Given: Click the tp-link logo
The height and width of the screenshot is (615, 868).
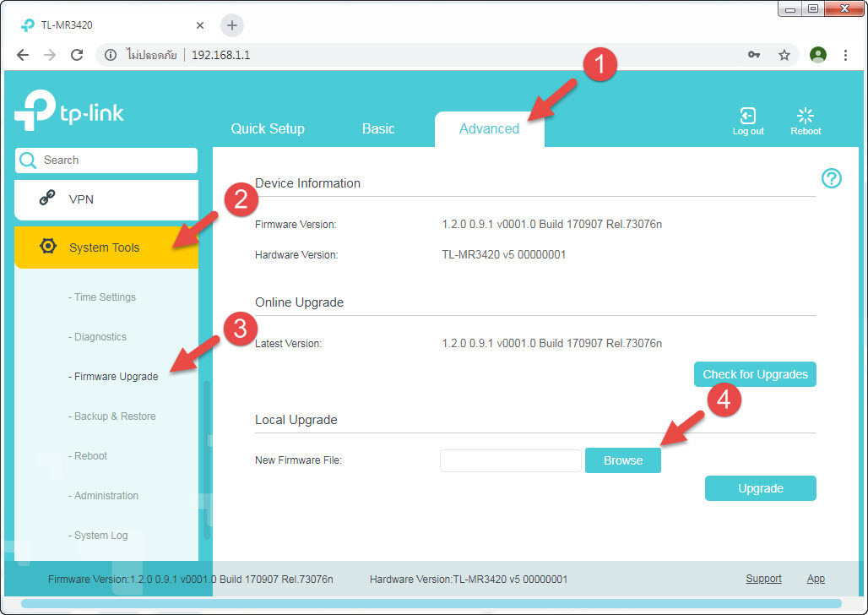Looking at the screenshot, I should (x=68, y=111).
